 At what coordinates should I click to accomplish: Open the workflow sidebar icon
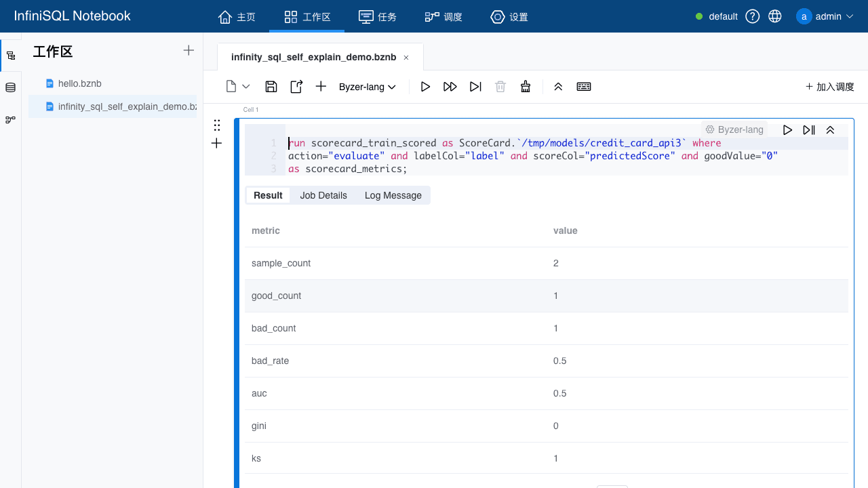[10, 119]
